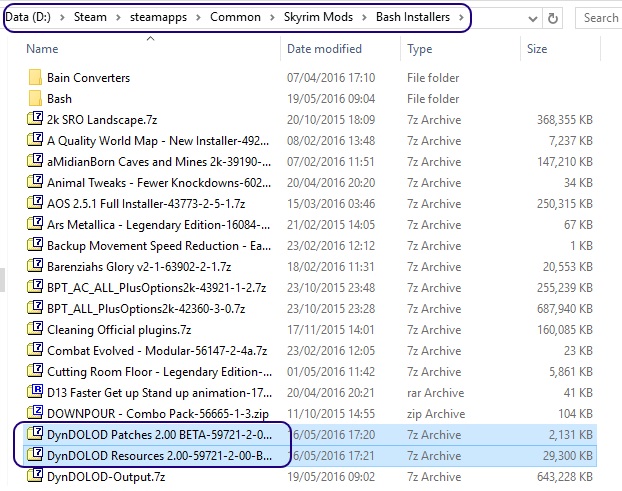Open the address bar history dropdown

[x=533, y=18]
